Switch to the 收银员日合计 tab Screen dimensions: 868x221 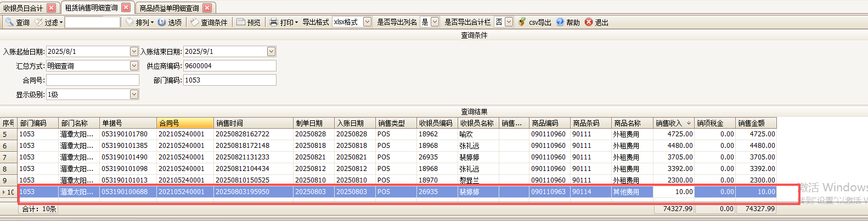click(x=22, y=8)
